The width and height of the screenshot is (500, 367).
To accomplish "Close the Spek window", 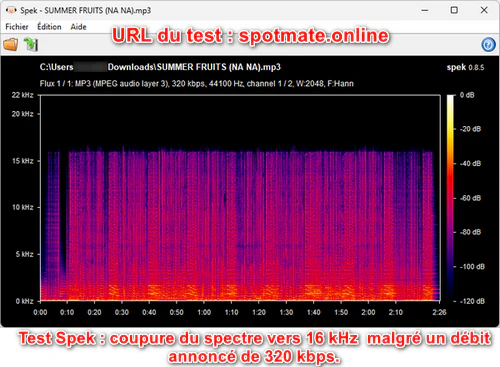I will 484,10.
